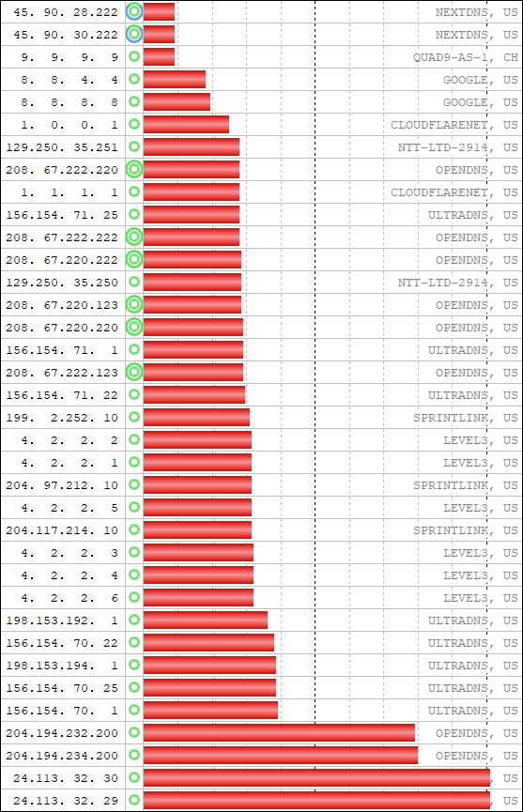This screenshot has height=812, width=523.
Task: Click ULTRADNS, US label in 198.153.192.1 row
Action: pos(473,620)
